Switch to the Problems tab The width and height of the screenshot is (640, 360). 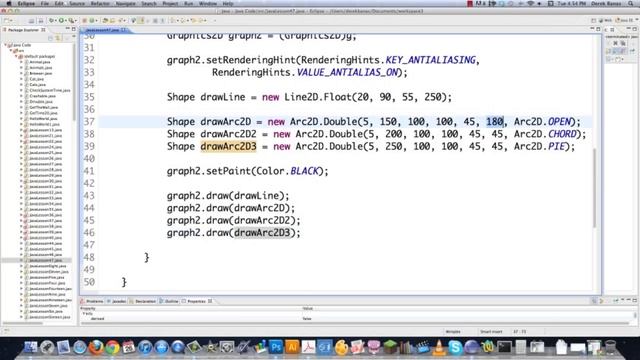click(93, 301)
